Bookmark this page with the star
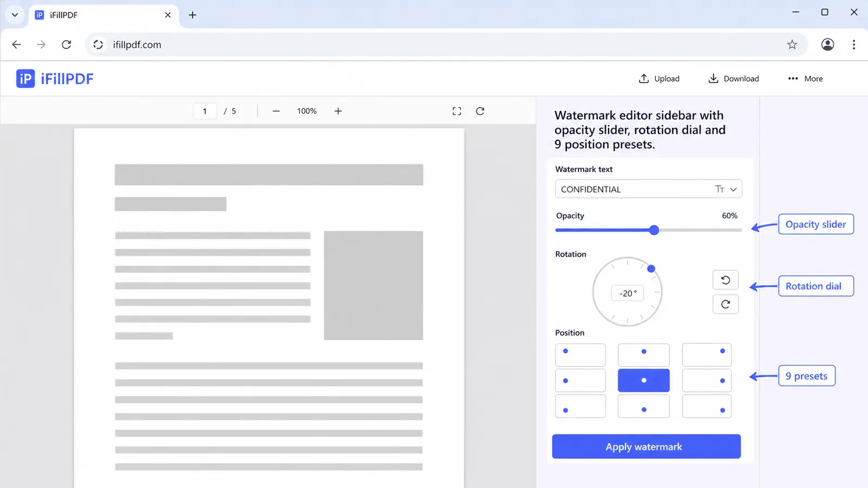The image size is (868, 488). tap(792, 44)
